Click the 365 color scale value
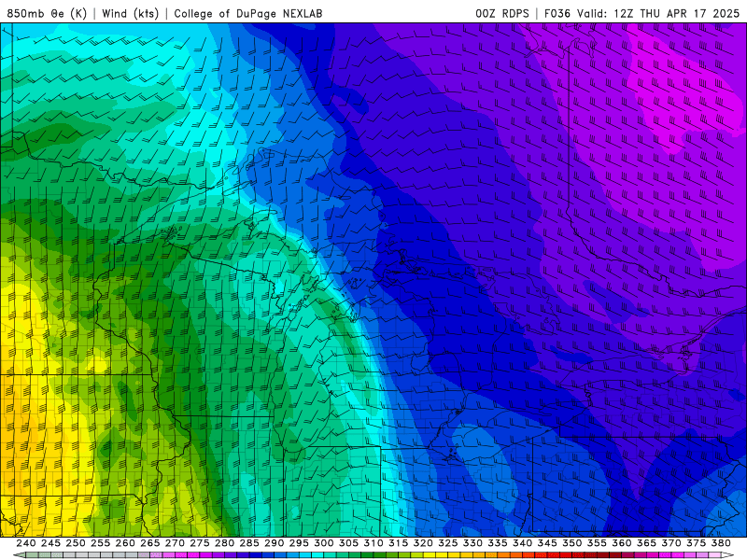This screenshot has width=747, height=560. click(646, 543)
